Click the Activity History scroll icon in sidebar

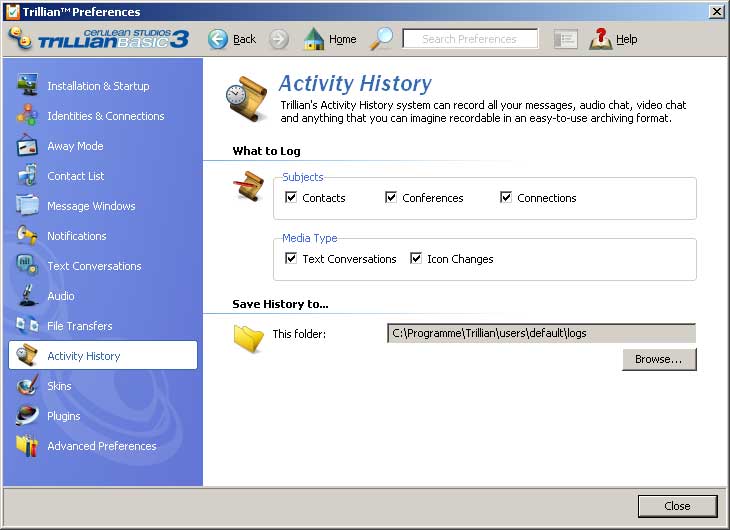[x=27, y=355]
